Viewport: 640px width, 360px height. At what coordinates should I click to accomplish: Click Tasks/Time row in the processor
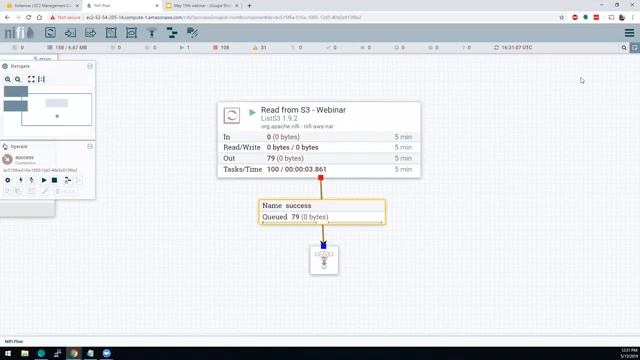point(319,169)
